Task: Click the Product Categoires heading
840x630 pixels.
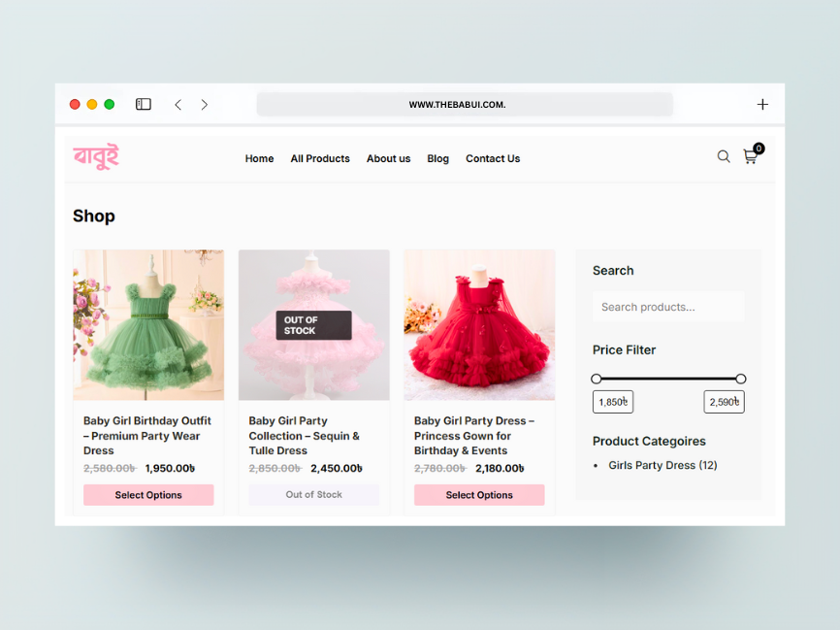Action: click(649, 441)
